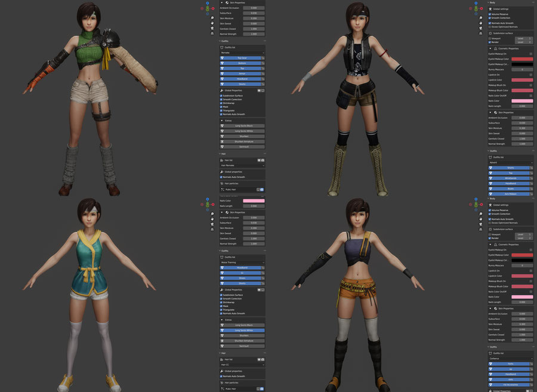
Task: Collapse Extras section in Remake panel
Action: 222,121
